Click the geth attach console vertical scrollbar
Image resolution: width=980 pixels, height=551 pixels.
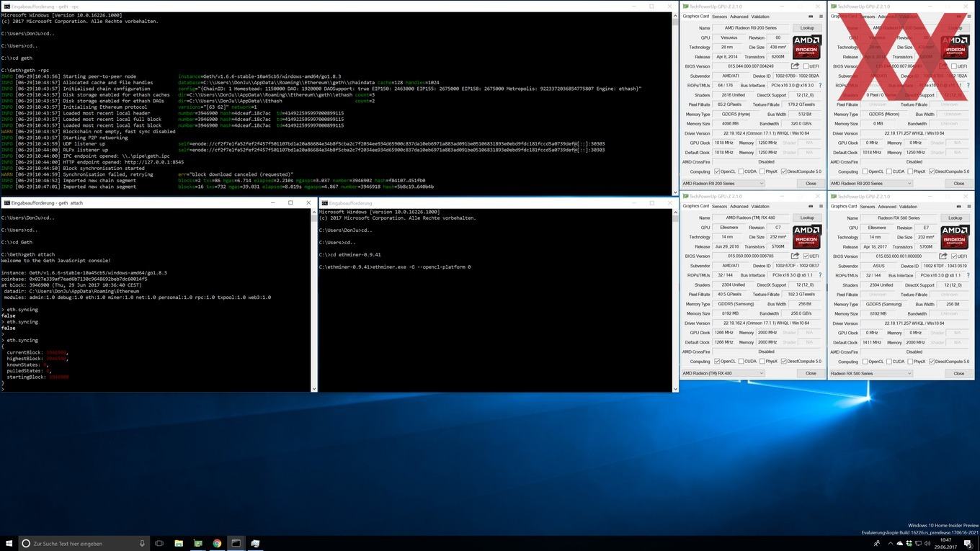point(313,299)
